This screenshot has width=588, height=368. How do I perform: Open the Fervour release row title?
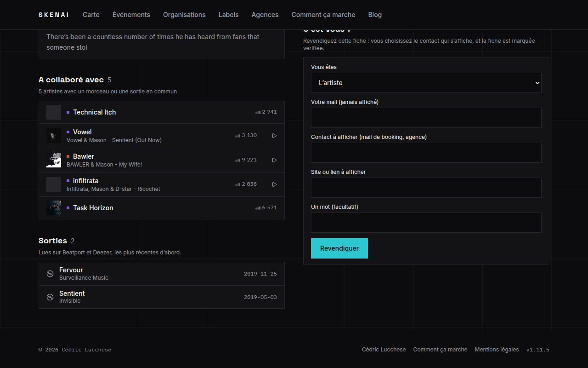(71, 270)
